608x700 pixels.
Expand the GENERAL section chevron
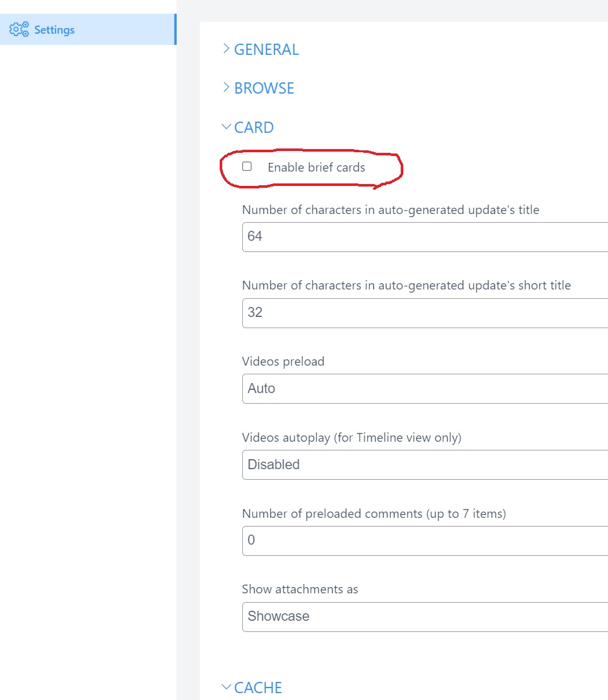tap(226, 49)
